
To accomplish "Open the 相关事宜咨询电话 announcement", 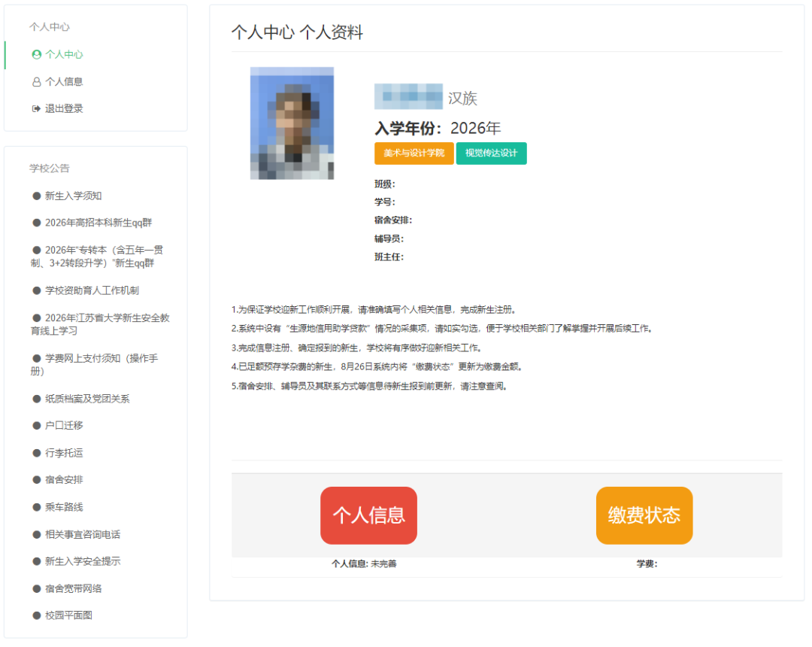I will 83,535.
